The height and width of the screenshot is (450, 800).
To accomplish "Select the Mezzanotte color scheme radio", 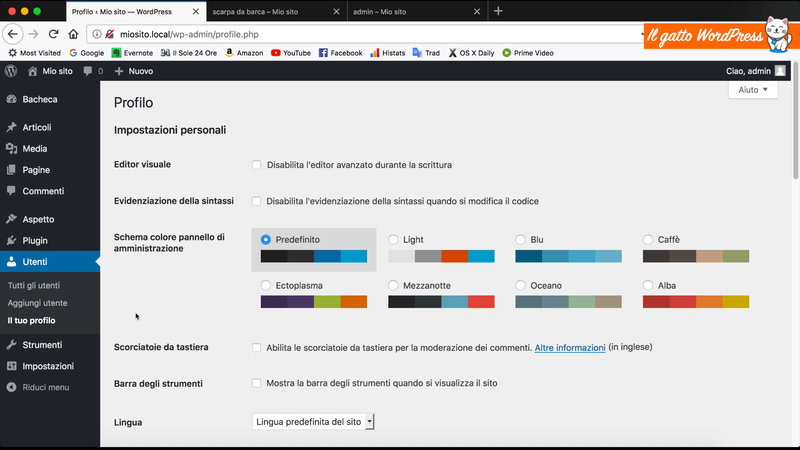I will click(x=393, y=285).
